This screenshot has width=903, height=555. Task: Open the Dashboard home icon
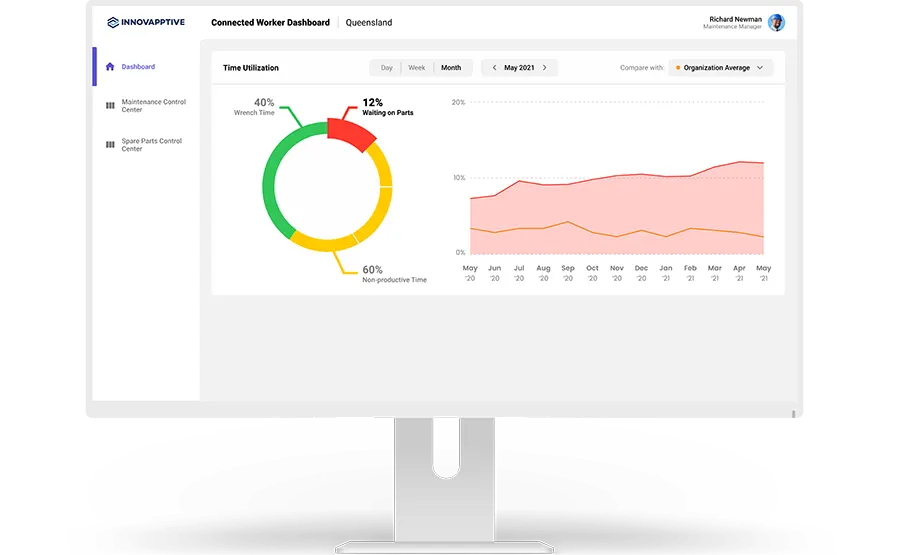coord(110,67)
